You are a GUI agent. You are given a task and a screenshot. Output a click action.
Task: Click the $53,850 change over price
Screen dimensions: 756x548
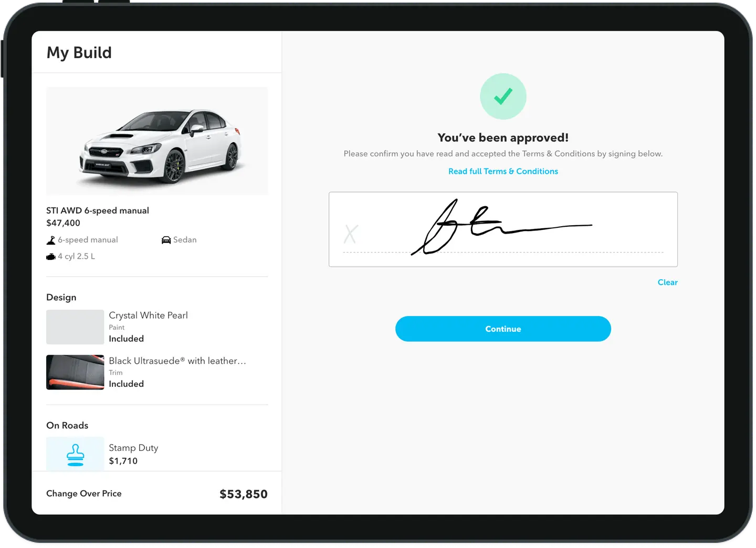click(x=243, y=494)
